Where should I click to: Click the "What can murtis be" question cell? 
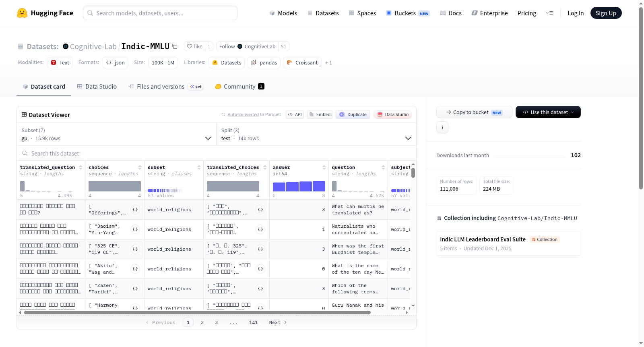(358, 210)
